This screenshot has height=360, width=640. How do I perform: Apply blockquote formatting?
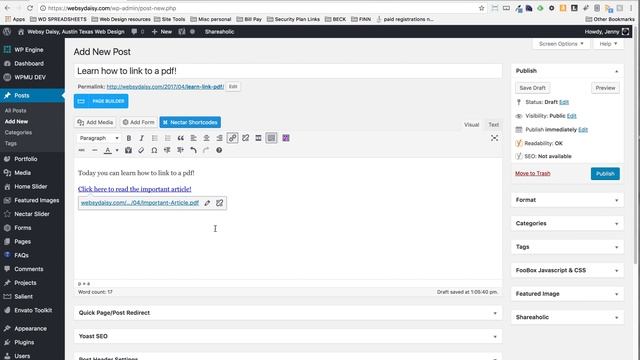180,138
